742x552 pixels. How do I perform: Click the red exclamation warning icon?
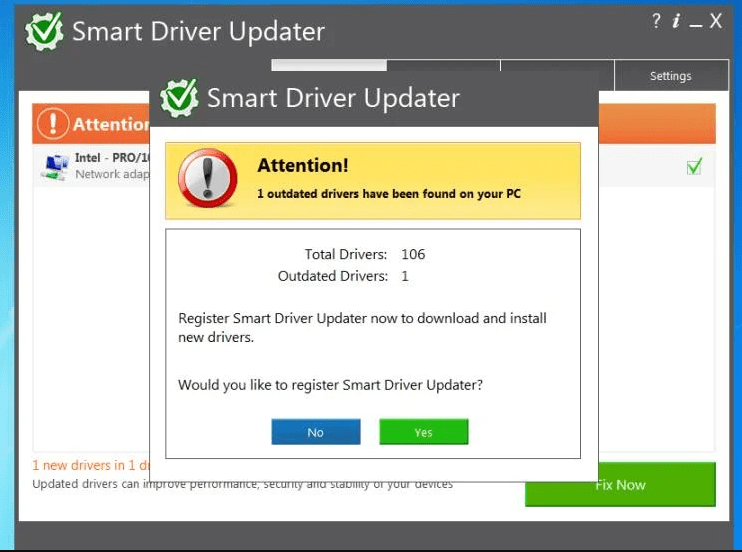point(207,178)
